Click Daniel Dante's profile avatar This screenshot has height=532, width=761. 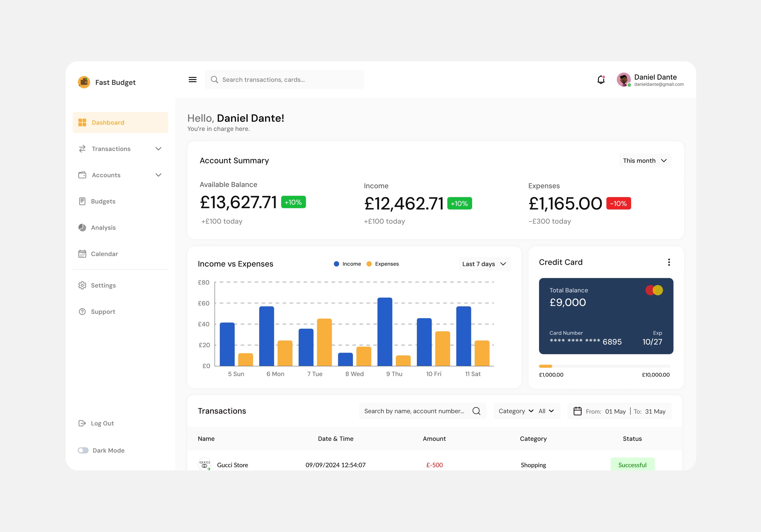pos(624,80)
